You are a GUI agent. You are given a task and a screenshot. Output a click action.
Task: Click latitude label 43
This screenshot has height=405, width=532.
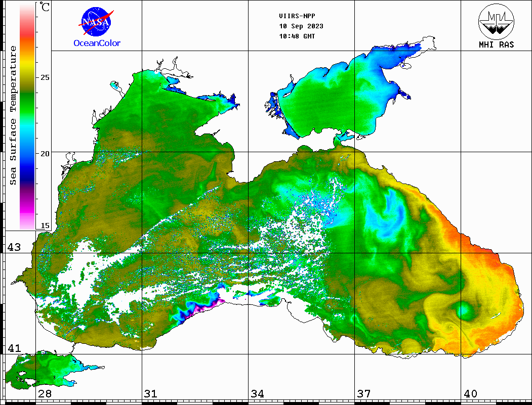pyautogui.click(x=14, y=247)
